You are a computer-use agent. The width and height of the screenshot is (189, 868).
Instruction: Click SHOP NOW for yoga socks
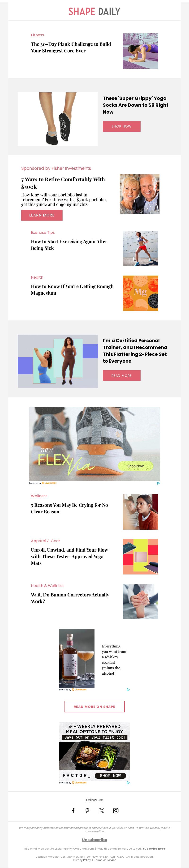[x=122, y=126]
